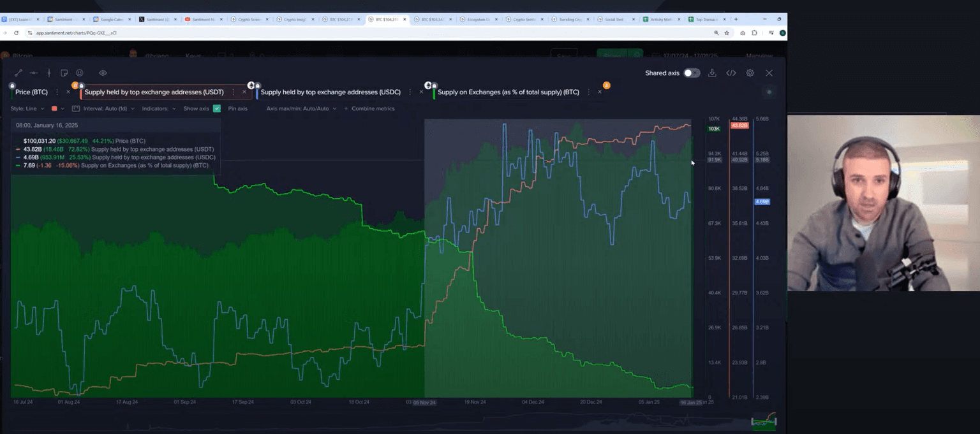Viewport: 980px width, 434px height.
Task: Toggle drawings visibility with eye icon
Action: click(103, 73)
